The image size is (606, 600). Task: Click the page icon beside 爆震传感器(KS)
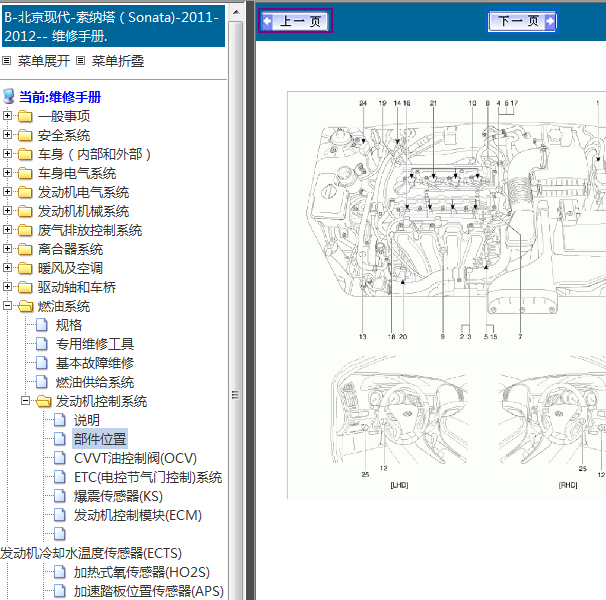point(60,496)
